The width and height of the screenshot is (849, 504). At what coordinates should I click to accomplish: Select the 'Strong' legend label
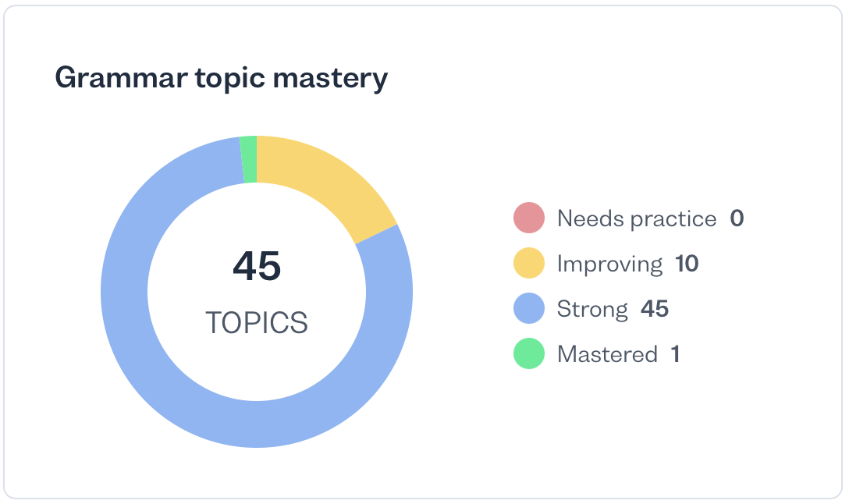pos(592,309)
